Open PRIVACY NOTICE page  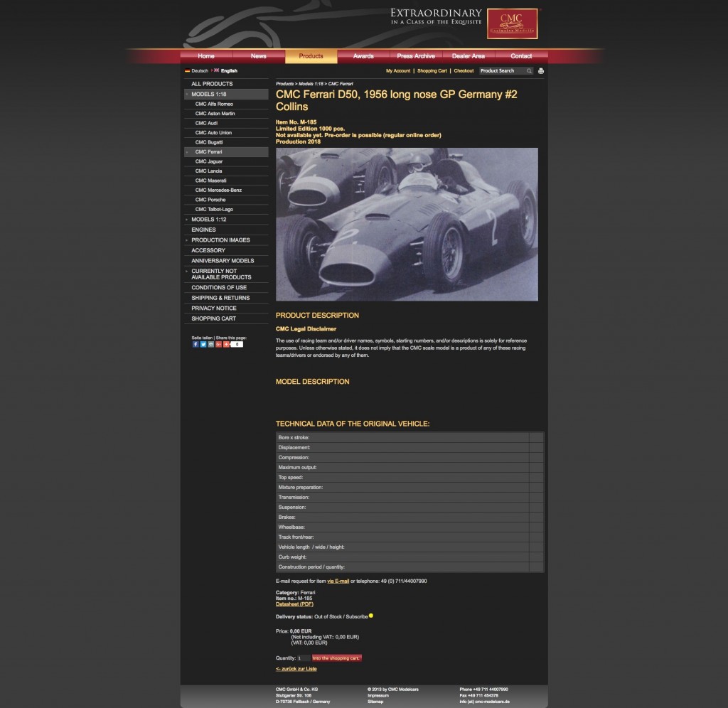pyautogui.click(x=226, y=309)
